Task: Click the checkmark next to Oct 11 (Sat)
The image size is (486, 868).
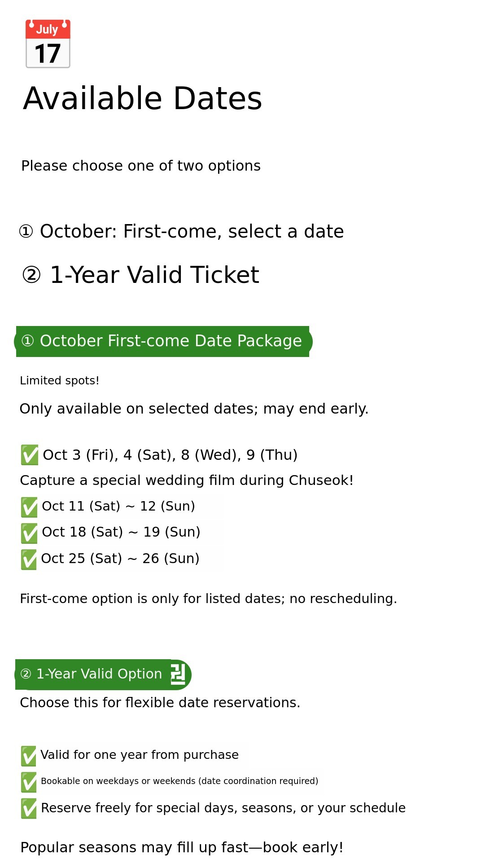Action: click(x=29, y=507)
